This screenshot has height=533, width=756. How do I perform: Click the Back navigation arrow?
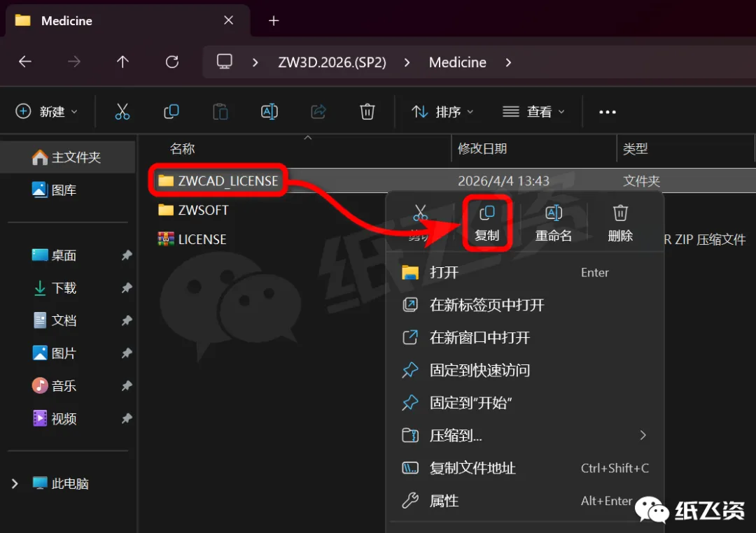pyautogui.click(x=25, y=62)
